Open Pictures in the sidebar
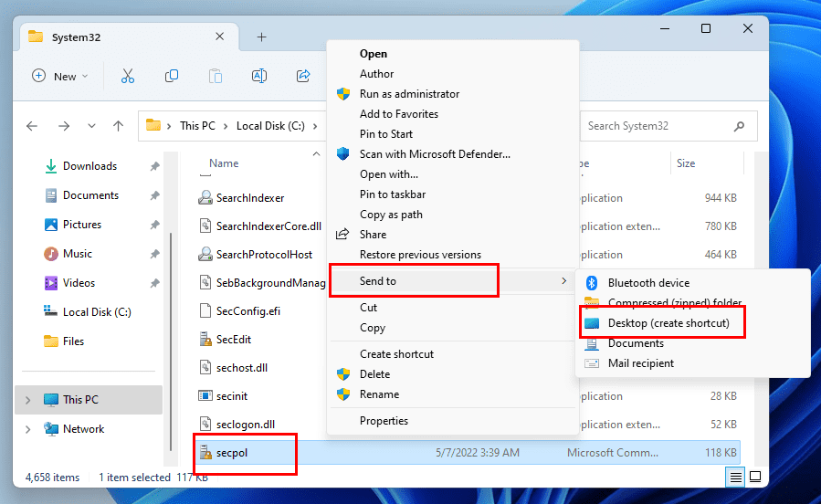 click(x=82, y=225)
